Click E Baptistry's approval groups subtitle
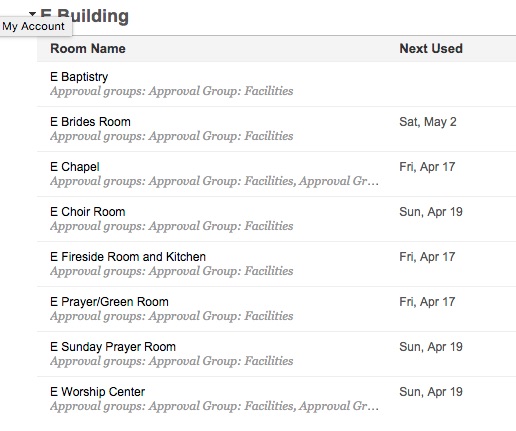This screenshot has width=516, height=431. (x=172, y=91)
